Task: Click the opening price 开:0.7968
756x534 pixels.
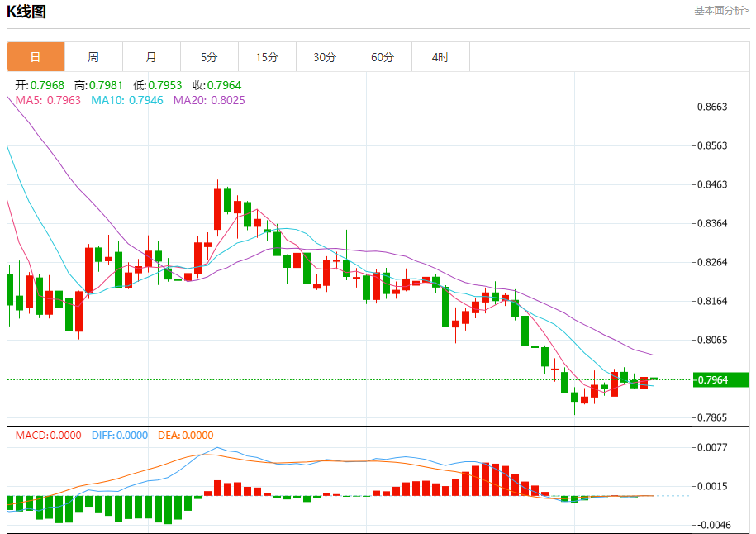Action: (40, 85)
